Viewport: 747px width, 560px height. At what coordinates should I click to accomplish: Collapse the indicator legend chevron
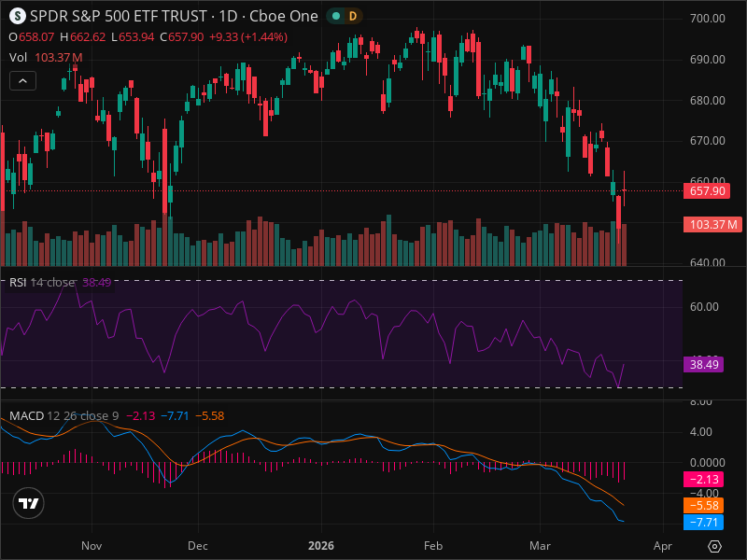pos(22,81)
